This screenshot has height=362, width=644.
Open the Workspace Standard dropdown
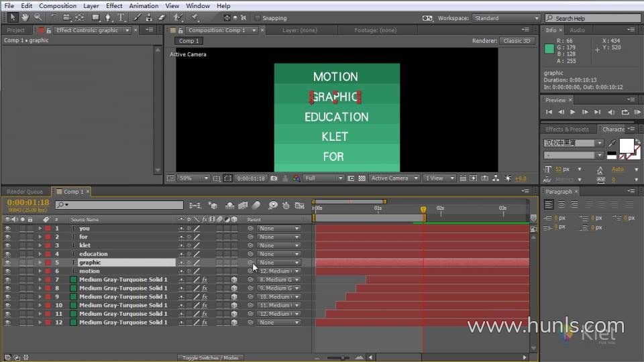click(x=506, y=18)
